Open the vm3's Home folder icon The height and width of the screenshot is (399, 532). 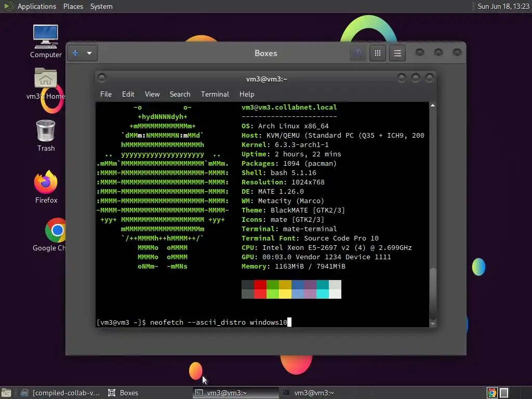click(x=46, y=84)
